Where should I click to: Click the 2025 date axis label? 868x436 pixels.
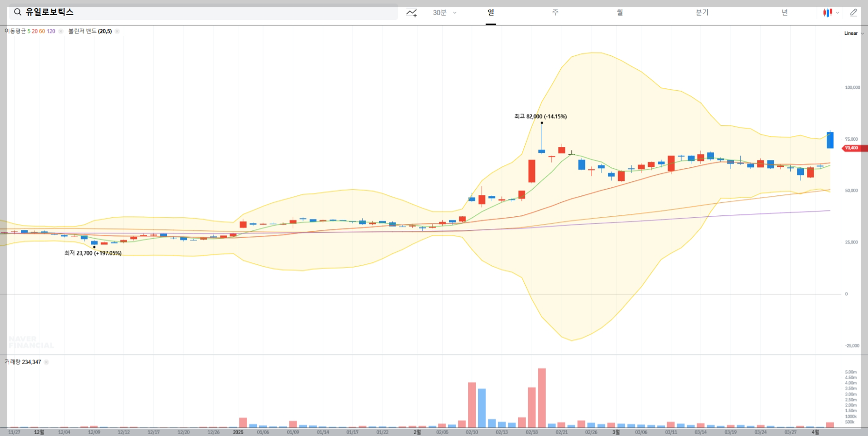[x=238, y=432]
